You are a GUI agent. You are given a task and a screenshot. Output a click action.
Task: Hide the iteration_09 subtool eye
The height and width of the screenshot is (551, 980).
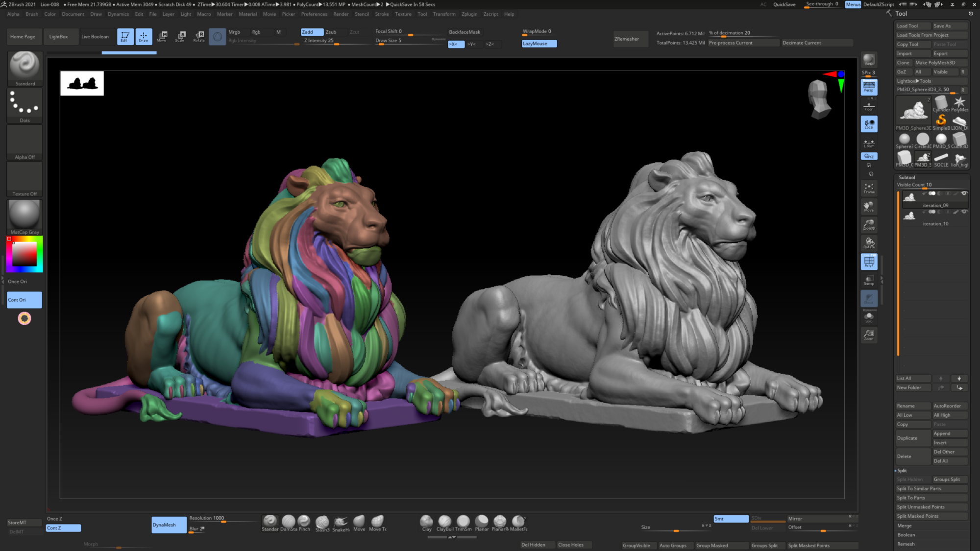click(x=964, y=193)
